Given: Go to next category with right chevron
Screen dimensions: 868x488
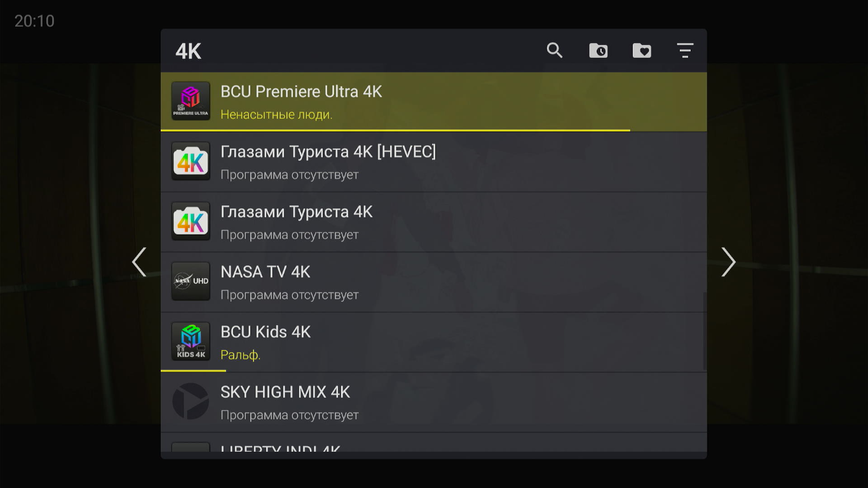Looking at the screenshot, I should click(x=728, y=262).
